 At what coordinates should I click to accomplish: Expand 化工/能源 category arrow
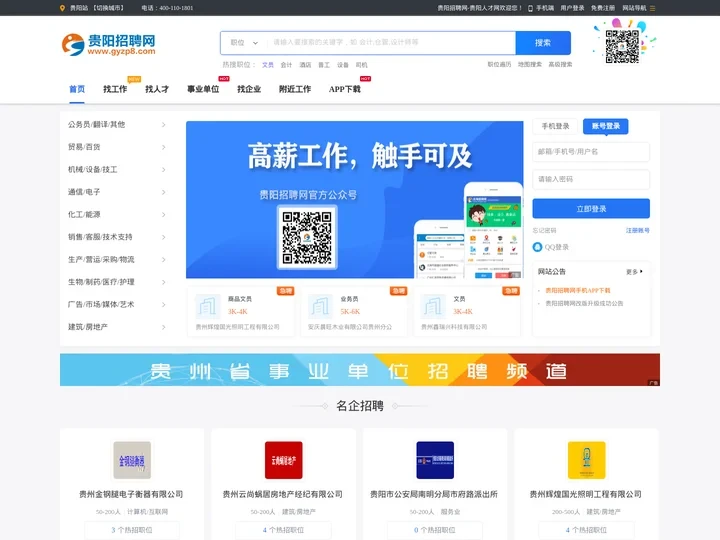(x=163, y=215)
